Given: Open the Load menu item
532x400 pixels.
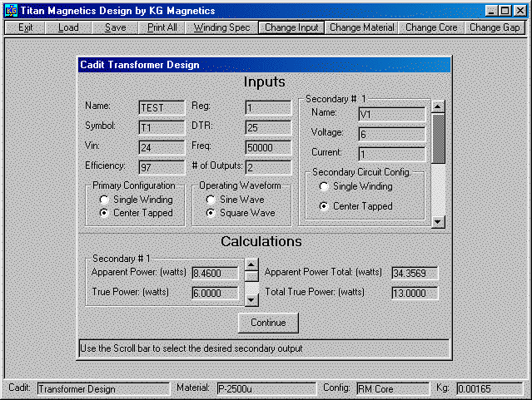Looking at the screenshot, I should tap(68, 27).
